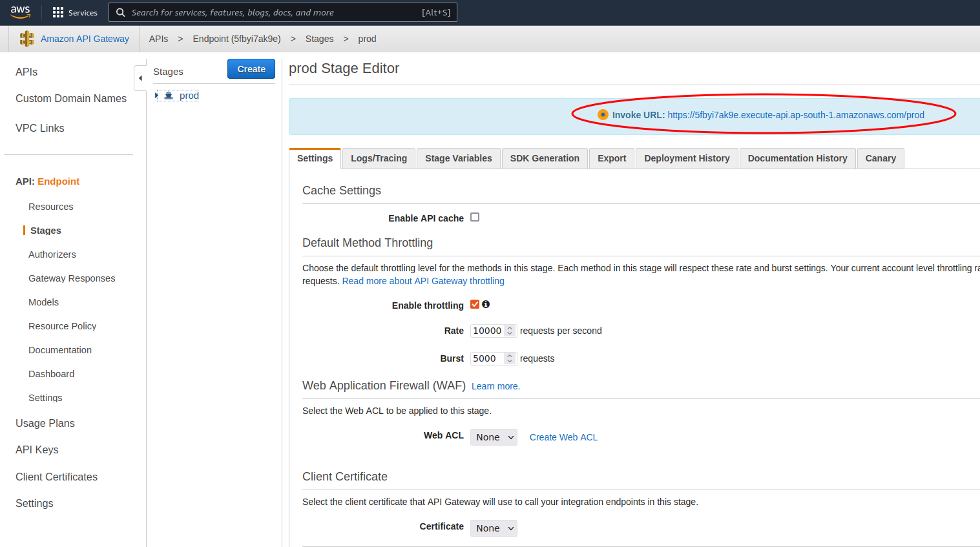Viewport: 980px width, 547px height.
Task: Collapse the left navigation panel arrow
Action: tap(140, 78)
